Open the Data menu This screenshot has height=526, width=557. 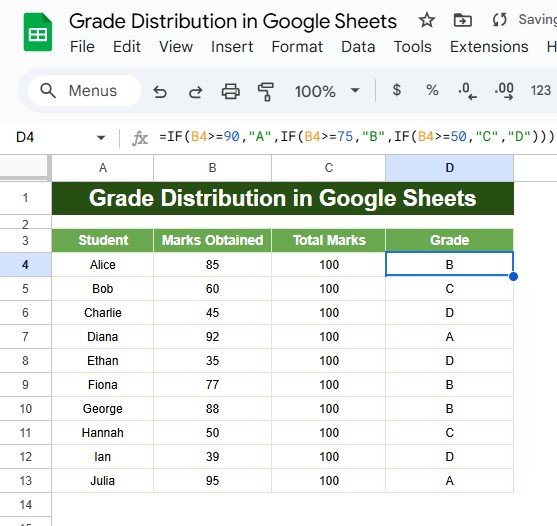pyautogui.click(x=358, y=47)
